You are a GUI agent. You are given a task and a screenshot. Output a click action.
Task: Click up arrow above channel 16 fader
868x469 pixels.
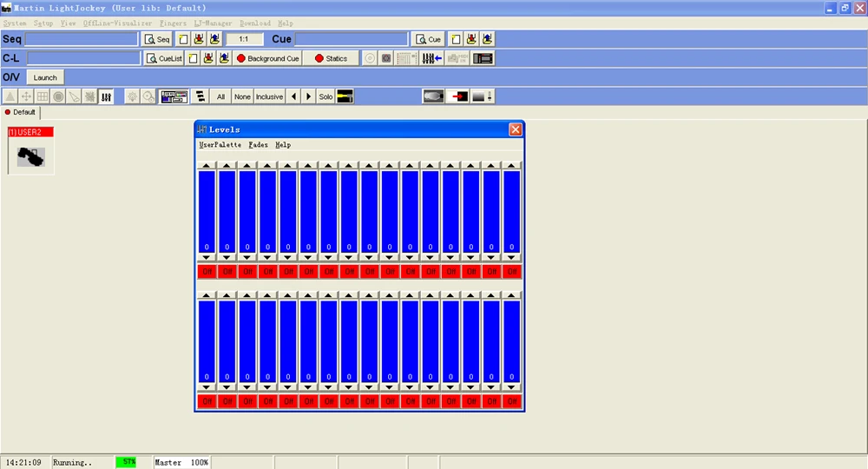511,165
